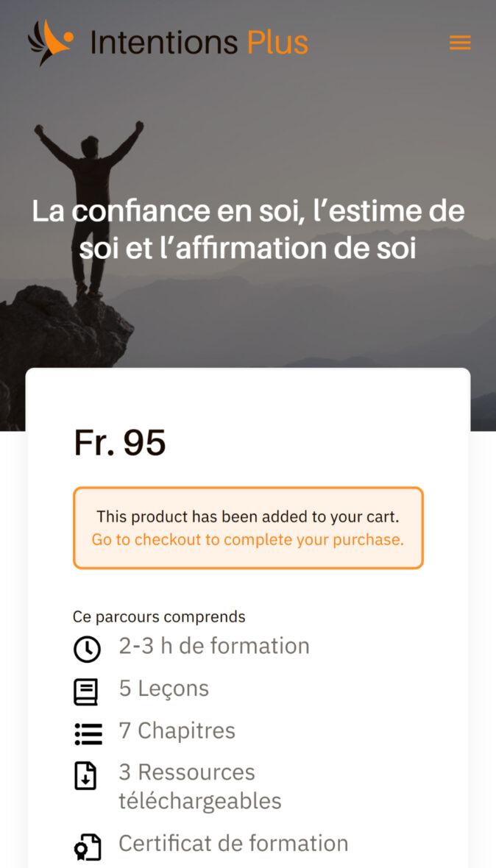Click the '2-3 h de formation' entry
The height and width of the screenshot is (868, 496).
coord(213,647)
